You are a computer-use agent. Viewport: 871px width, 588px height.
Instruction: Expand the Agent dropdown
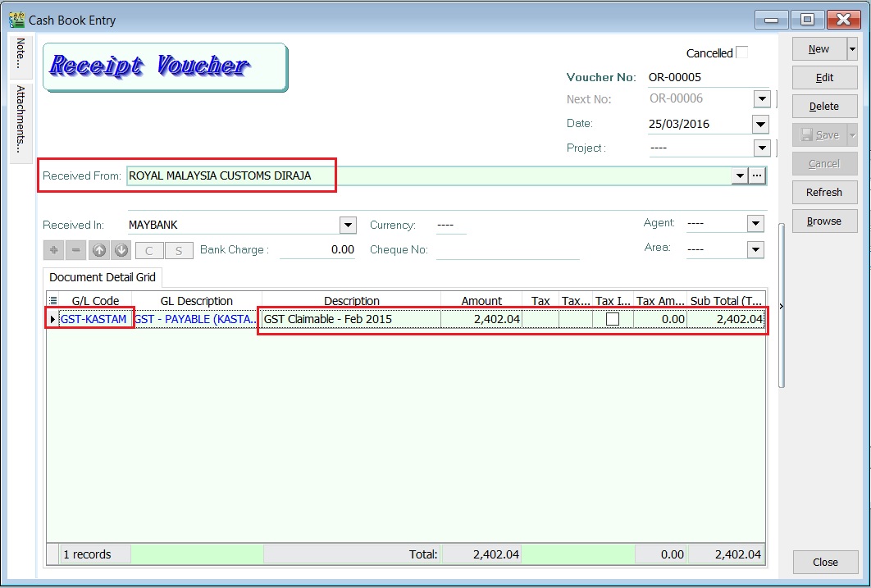tap(755, 224)
